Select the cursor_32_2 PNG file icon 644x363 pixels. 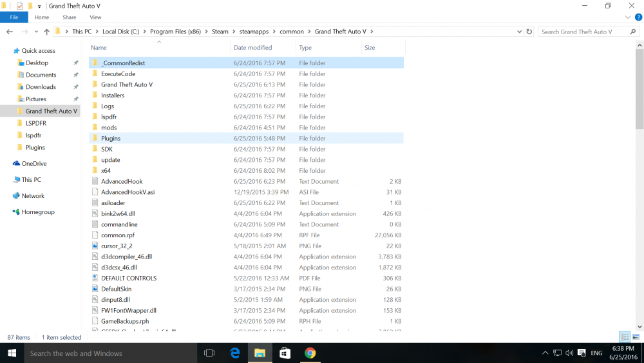click(x=95, y=246)
